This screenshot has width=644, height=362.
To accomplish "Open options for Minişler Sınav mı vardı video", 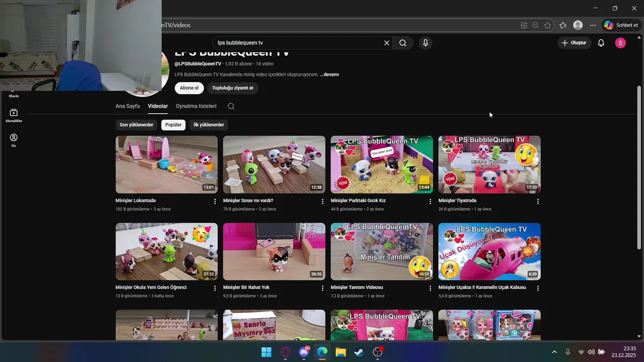I will [x=323, y=201].
